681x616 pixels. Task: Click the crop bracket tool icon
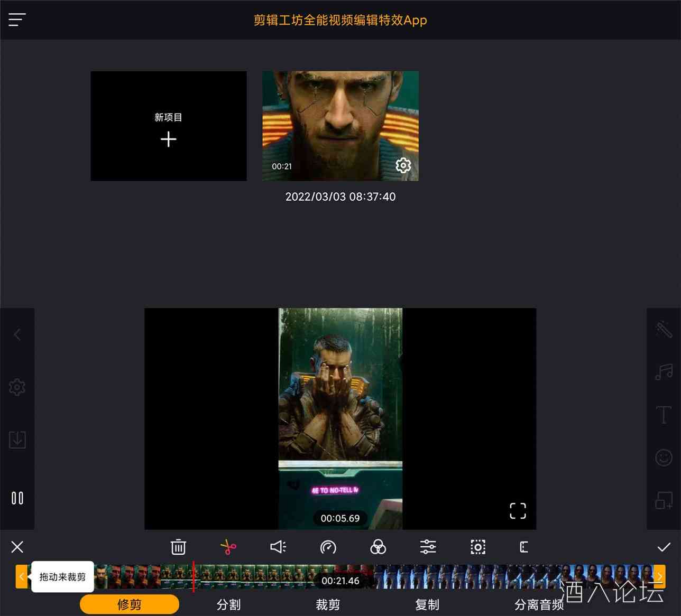[x=524, y=547]
